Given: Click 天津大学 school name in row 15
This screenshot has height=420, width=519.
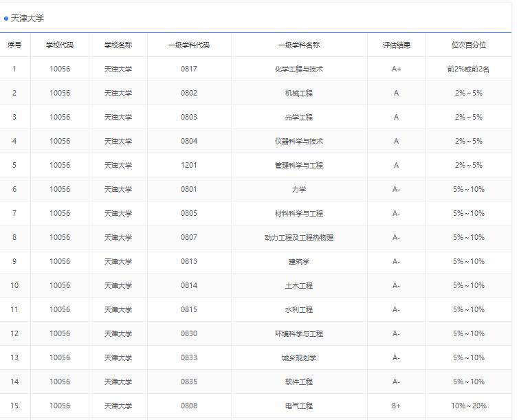Looking at the screenshot, I should (x=118, y=406).
